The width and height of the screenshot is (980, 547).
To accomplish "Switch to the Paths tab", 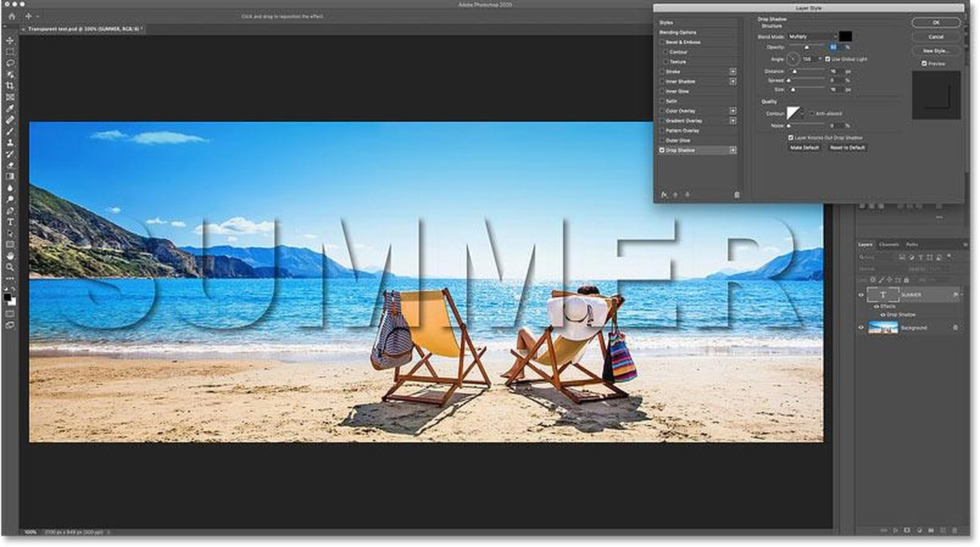I will coord(912,244).
